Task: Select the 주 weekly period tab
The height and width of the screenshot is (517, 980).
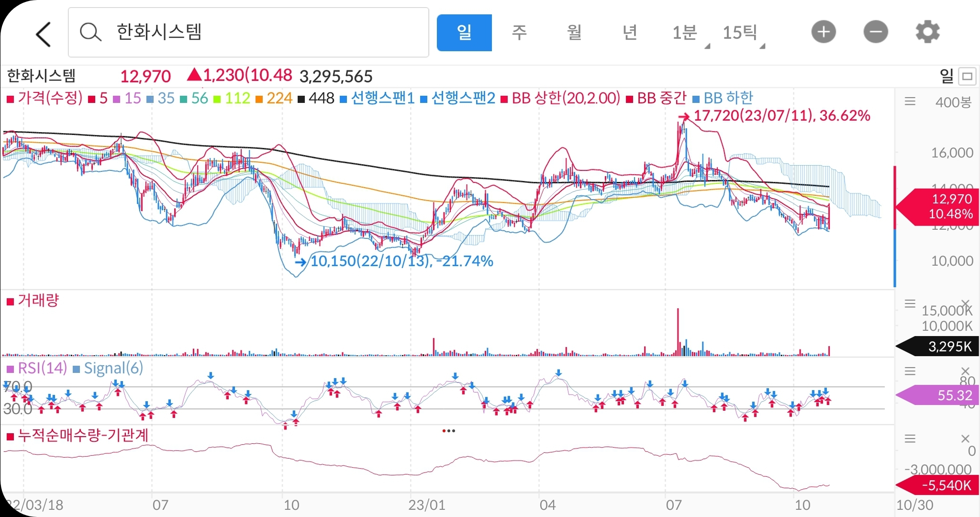Action: (519, 33)
